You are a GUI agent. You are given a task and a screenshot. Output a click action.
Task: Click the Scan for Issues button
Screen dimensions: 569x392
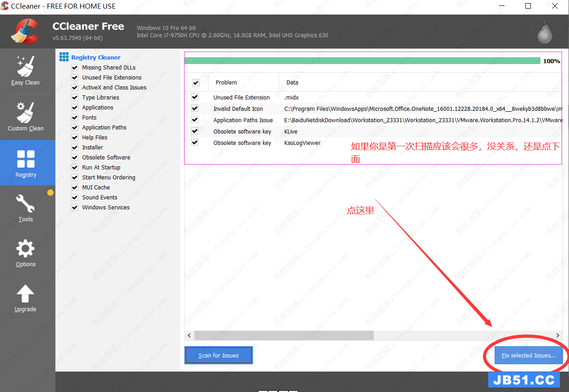218,355
